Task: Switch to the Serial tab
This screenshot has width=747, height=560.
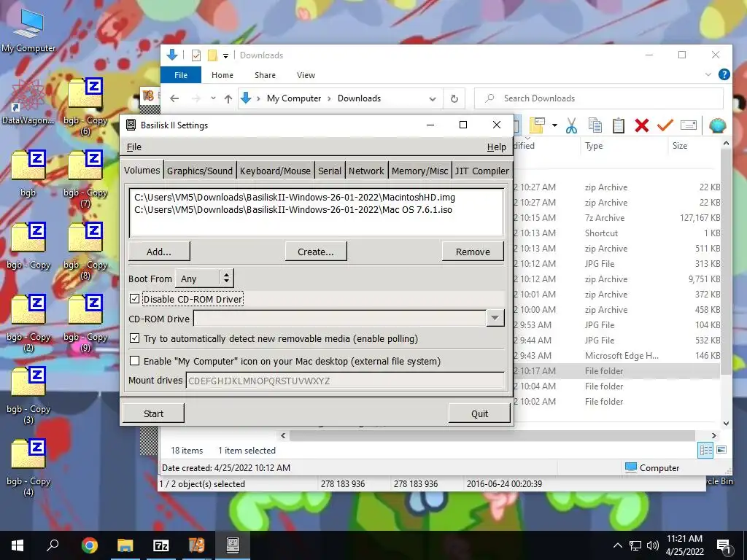Action: (x=330, y=171)
